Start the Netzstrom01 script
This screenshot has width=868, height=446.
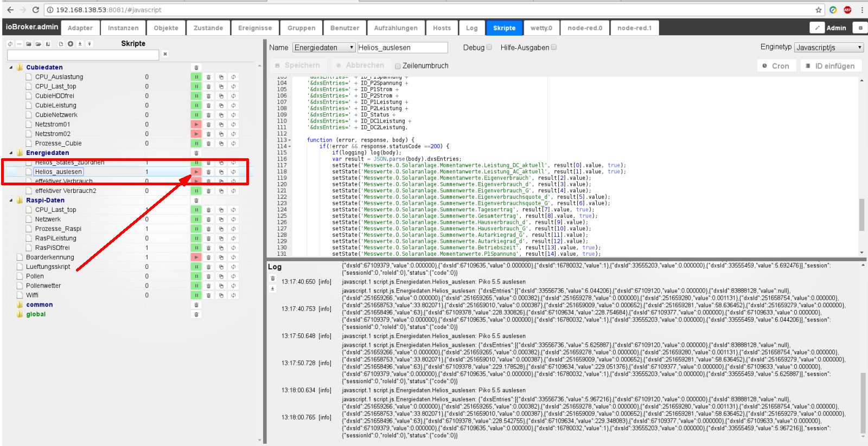[196, 125]
